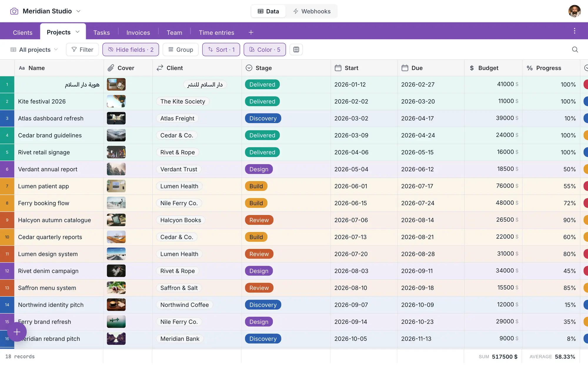
Task: Select progress 72% cell
Action: point(551,203)
